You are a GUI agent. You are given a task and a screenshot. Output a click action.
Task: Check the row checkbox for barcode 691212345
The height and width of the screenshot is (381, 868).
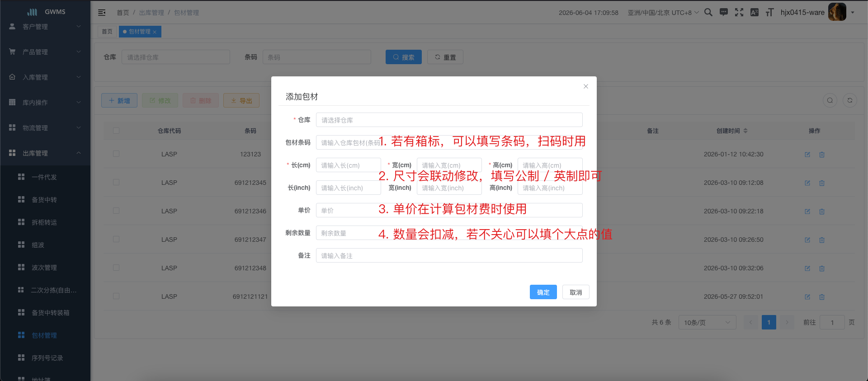(x=116, y=182)
